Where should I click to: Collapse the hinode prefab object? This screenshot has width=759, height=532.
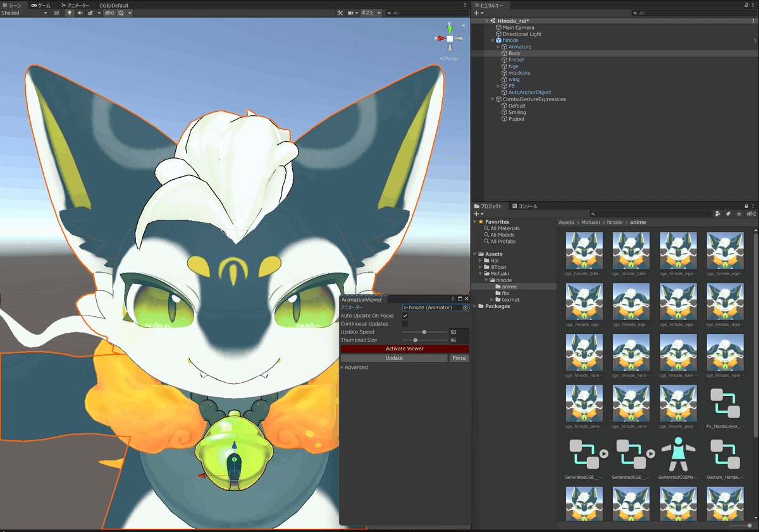point(493,40)
